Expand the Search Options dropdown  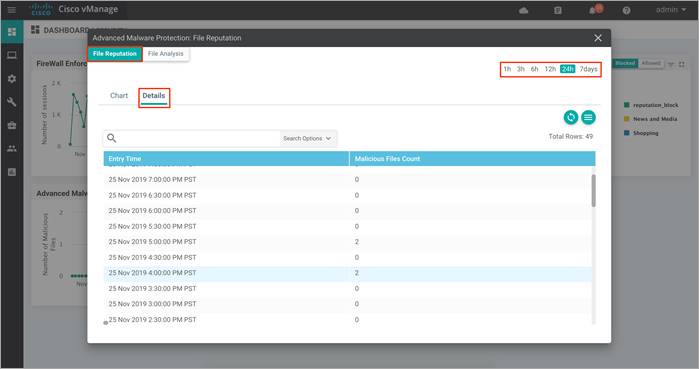click(307, 139)
